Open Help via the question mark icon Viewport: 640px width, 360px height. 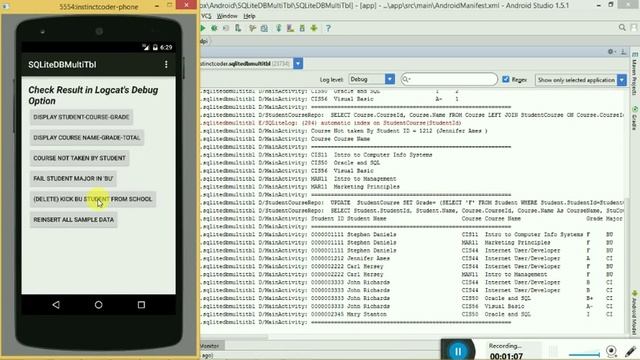click(328, 28)
